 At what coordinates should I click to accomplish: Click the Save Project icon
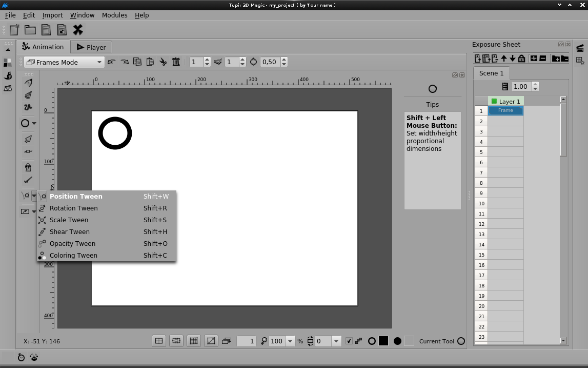coord(46,30)
